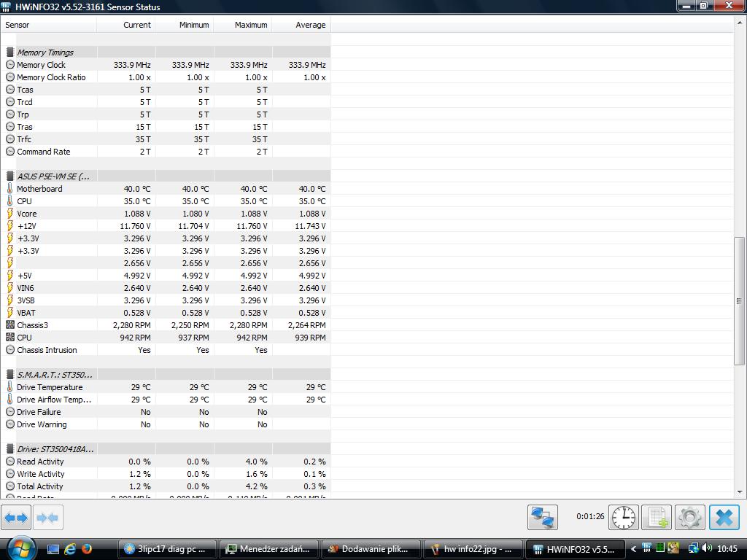
Task: Click the +12V voltage lightning icon
Action: click(10, 226)
